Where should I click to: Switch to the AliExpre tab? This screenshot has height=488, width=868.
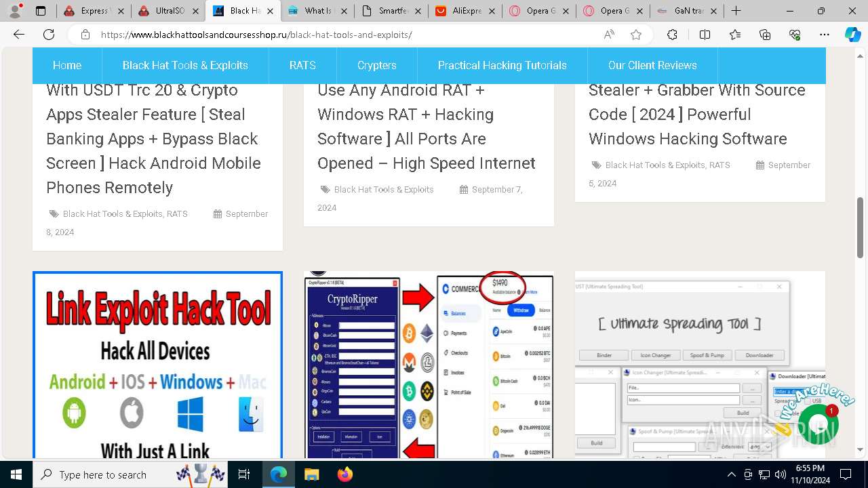[x=465, y=11]
